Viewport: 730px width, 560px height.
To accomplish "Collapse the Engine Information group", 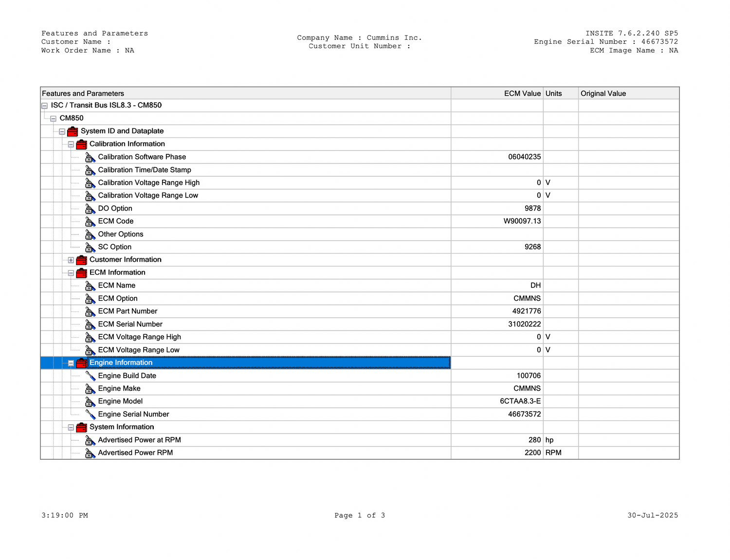I will [71, 363].
